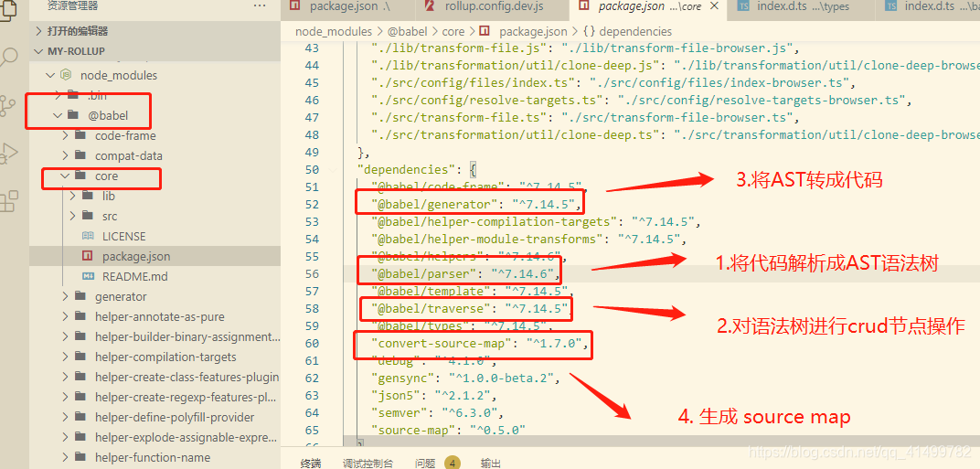Click the @babel breadcrumb
The image size is (980, 469).
click(x=409, y=31)
